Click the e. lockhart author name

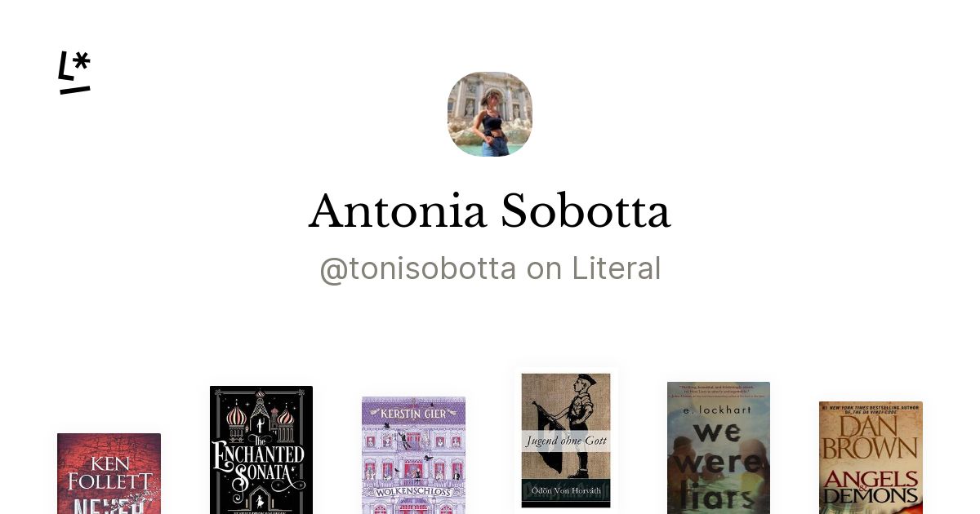(x=719, y=410)
